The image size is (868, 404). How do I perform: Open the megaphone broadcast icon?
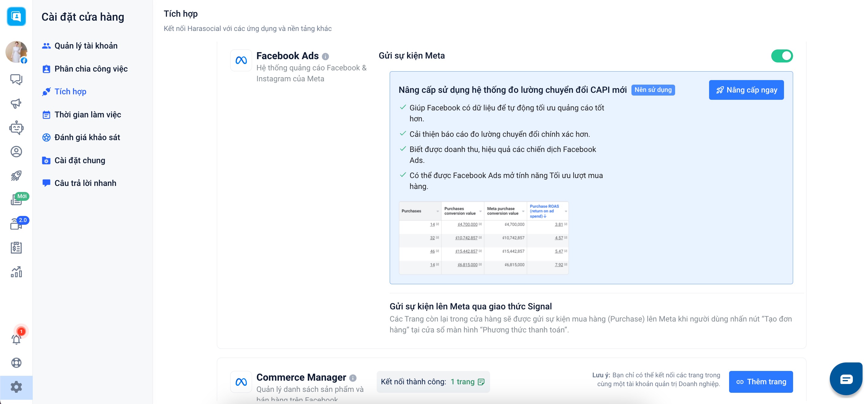coord(16,103)
